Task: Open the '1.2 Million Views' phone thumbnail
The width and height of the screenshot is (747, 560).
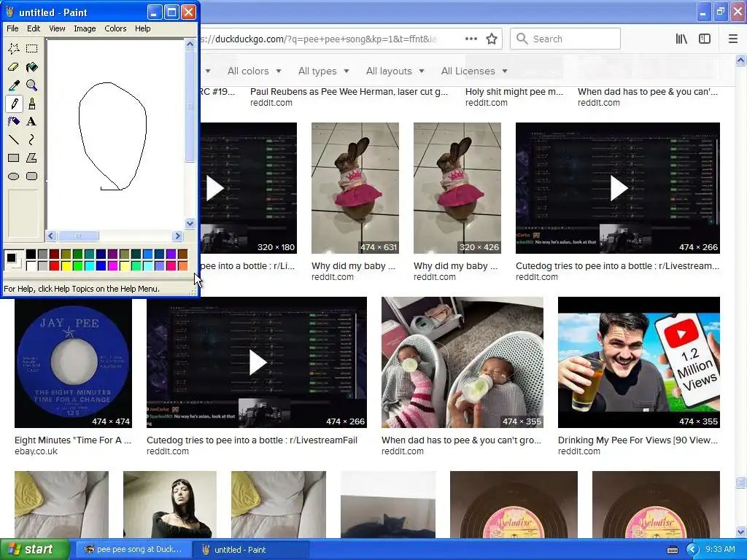Action: 639,362
